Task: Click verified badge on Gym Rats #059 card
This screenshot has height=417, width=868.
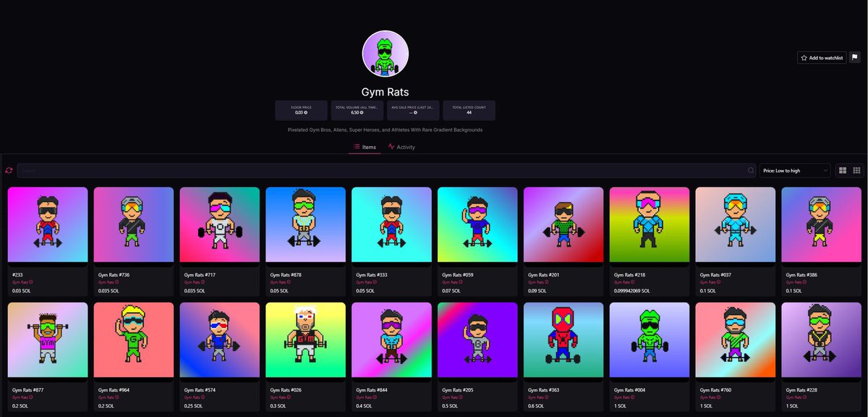Action: (x=461, y=282)
